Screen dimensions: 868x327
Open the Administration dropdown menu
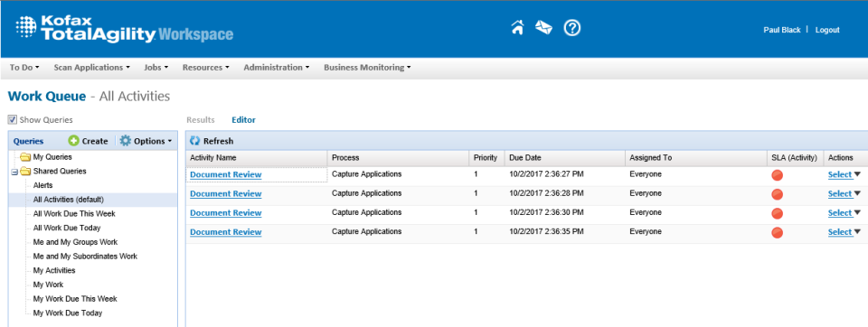[x=277, y=68]
